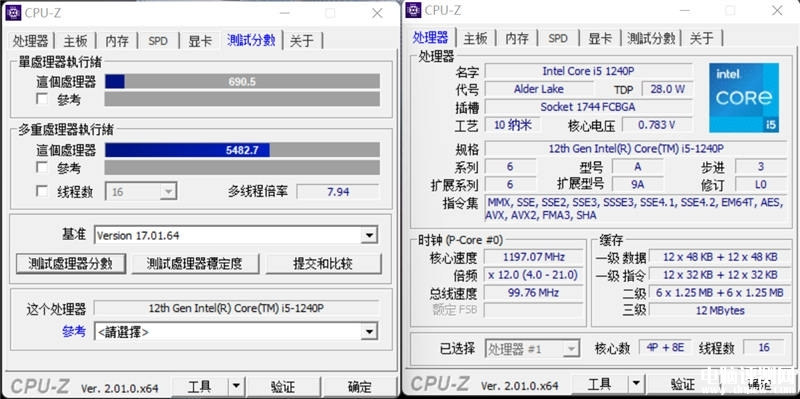This screenshot has width=800, height=399.
Task: Expand 工具 dropdown arrow in left window
Action: (x=235, y=387)
